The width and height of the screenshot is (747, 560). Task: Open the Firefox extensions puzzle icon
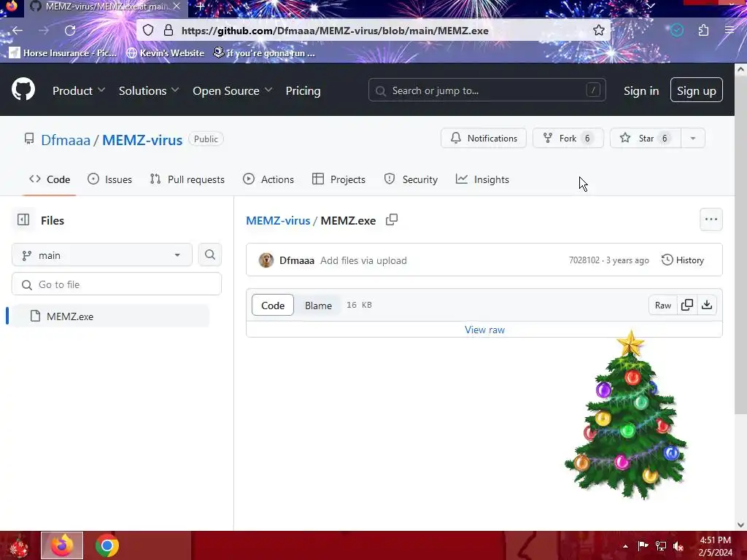pos(704,31)
